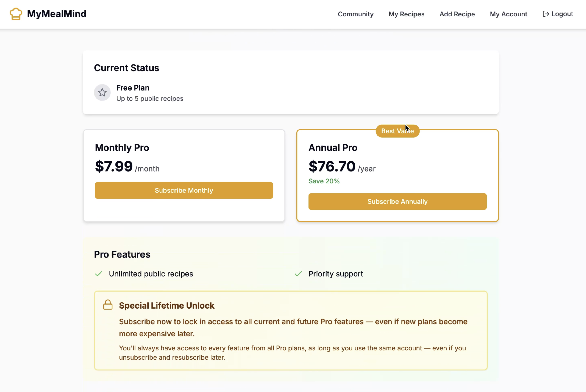
Task: Click the Pro Features heading
Action: click(122, 254)
